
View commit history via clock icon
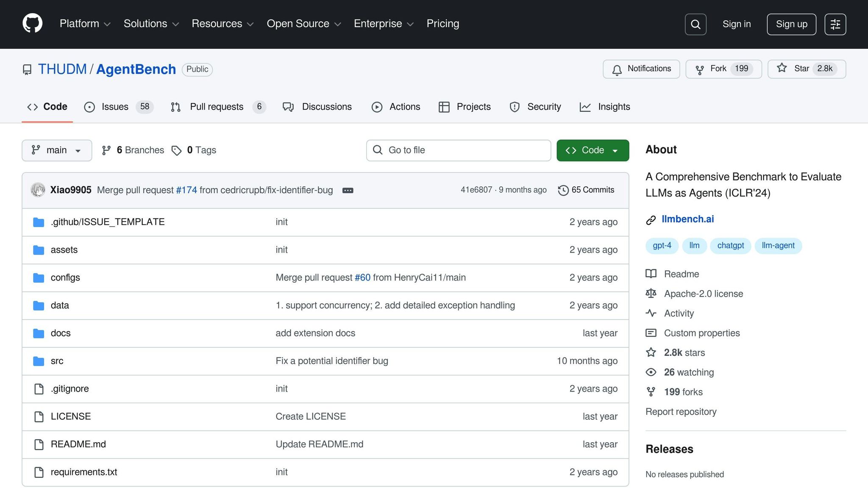point(563,190)
